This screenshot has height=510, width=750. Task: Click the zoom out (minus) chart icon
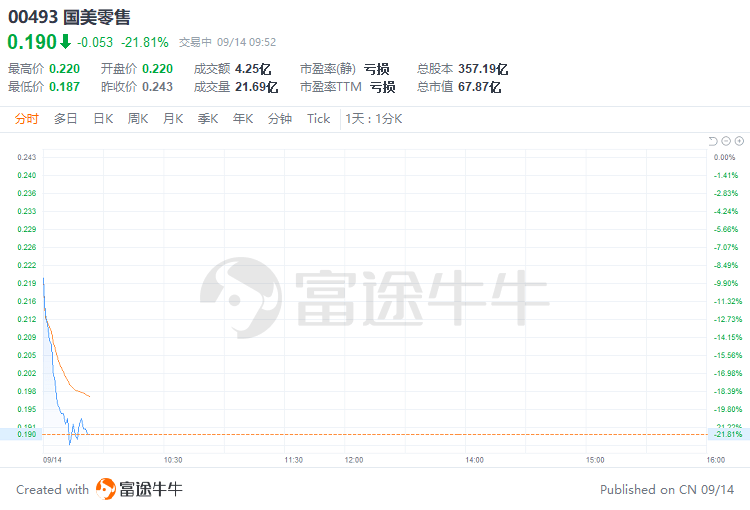[x=726, y=141]
